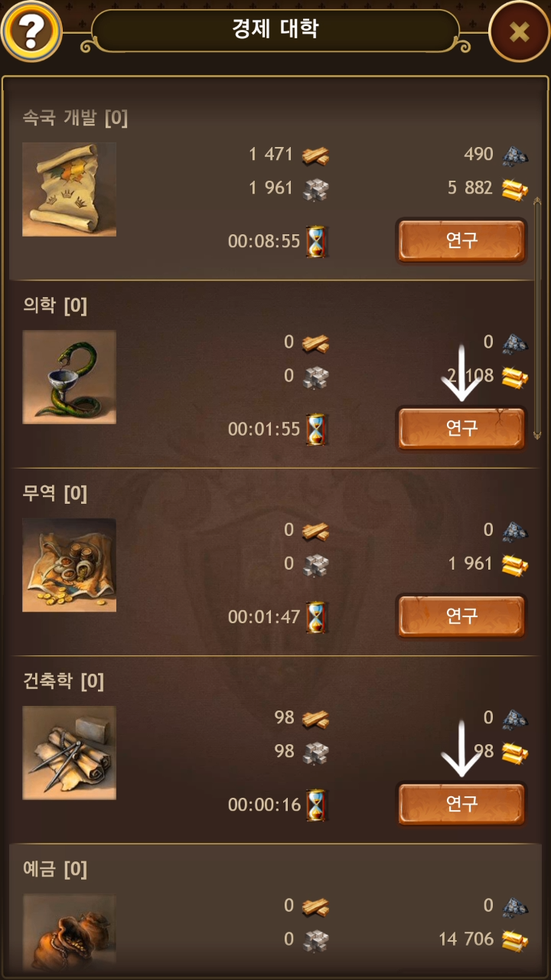Start 연구 for 의학
The image size is (551, 980).
coord(461,428)
